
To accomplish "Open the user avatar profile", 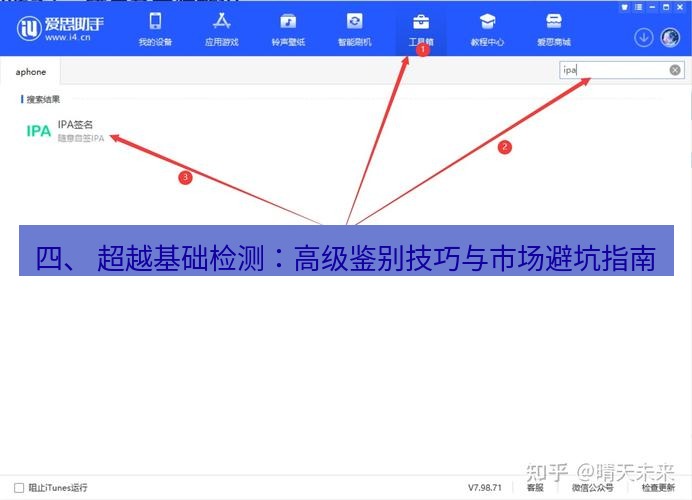I will 670,38.
